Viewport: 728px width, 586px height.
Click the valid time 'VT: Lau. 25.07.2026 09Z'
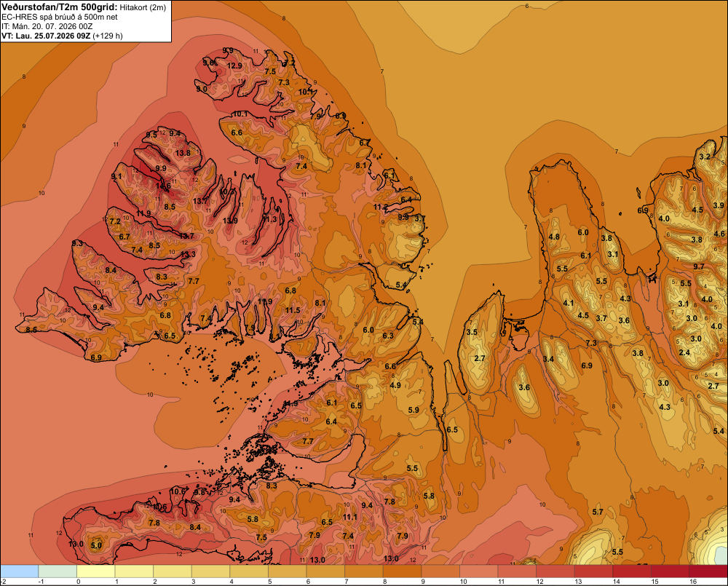click(x=46, y=36)
